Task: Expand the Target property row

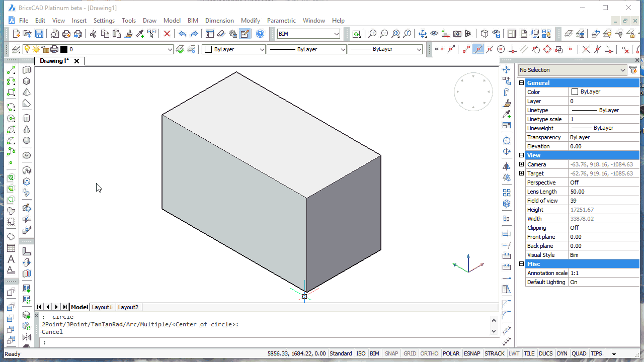Action: pos(522,173)
